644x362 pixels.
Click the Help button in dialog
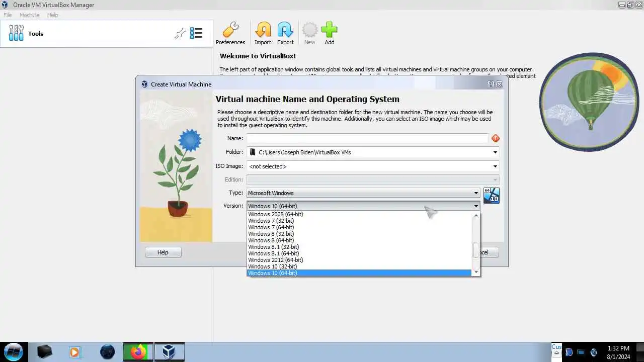[163, 252]
